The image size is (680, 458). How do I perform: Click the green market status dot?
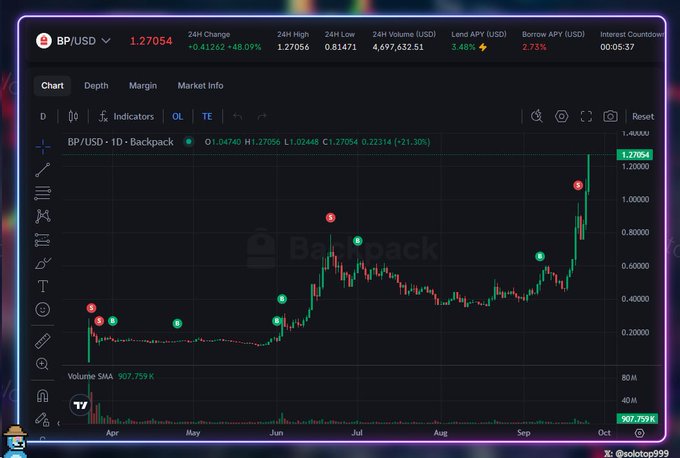point(189,141)
